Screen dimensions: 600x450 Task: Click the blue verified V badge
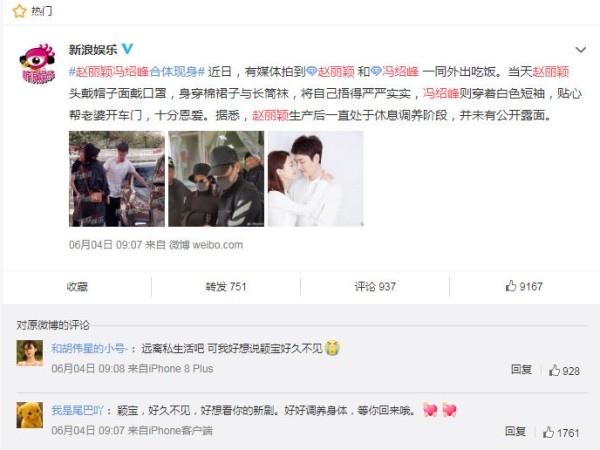click(x=127, y=49)
